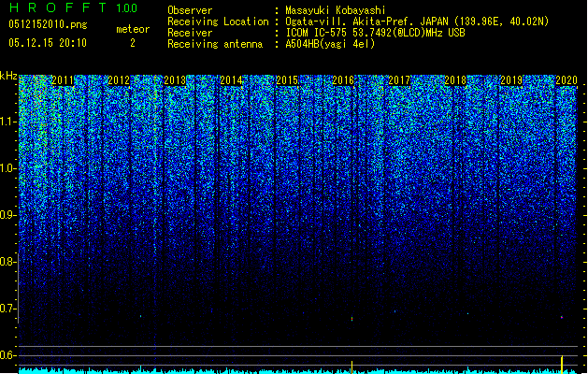This screenshot has height=374, width=588.
Task: Click the tall yellow intensity spike below 2020
Action: click(x=562, y=365)
